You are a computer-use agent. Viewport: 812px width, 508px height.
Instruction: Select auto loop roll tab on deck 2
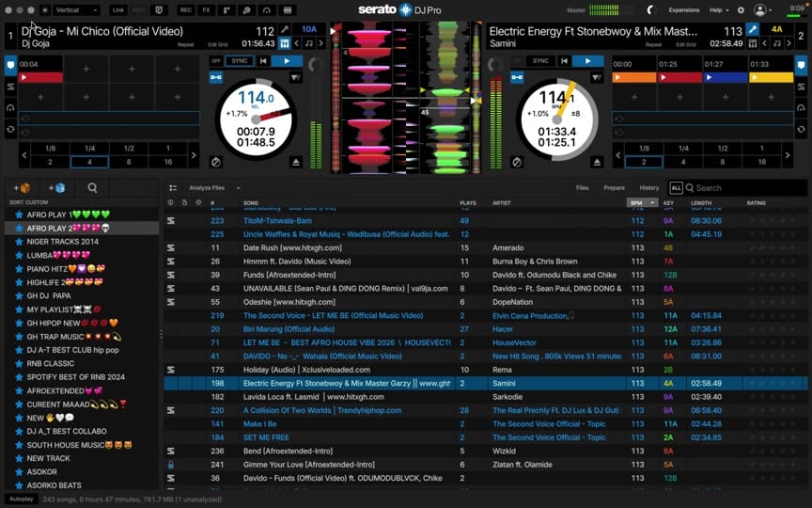[801, 108]
